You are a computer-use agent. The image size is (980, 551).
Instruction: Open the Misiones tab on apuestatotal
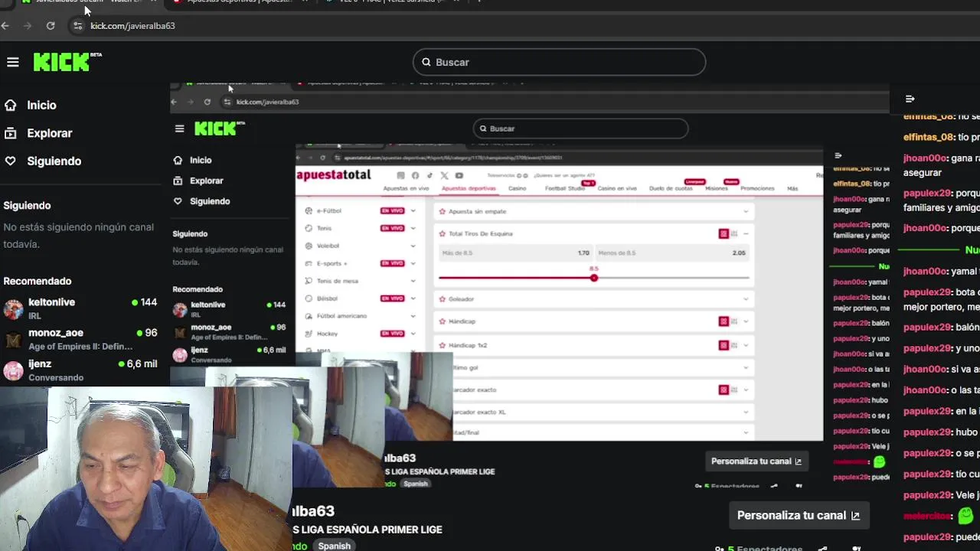716,188
